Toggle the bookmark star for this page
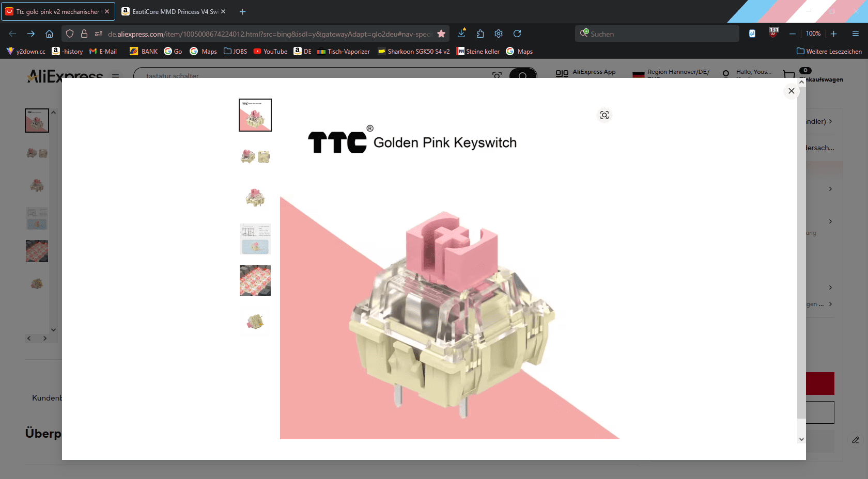The width and height of the screenshot is (868, 479). point(441,34)
